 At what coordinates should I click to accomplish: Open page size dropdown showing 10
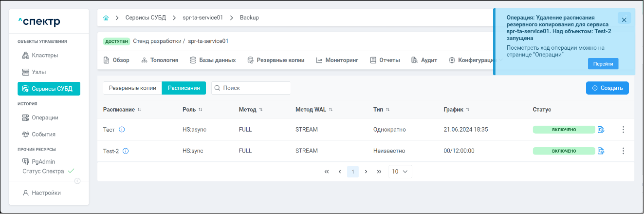[400, 172]
